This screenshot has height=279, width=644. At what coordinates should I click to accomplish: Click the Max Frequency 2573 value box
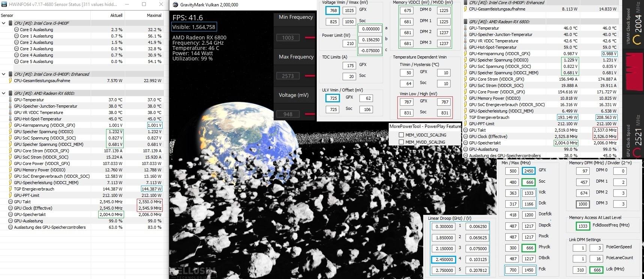coord(288,76)
